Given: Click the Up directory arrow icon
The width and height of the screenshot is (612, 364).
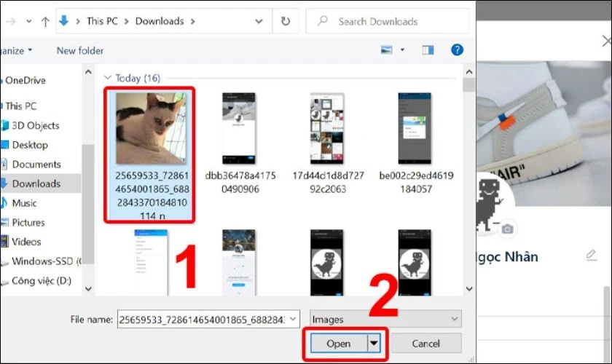Looking at the screenshot, I should 46,21.
